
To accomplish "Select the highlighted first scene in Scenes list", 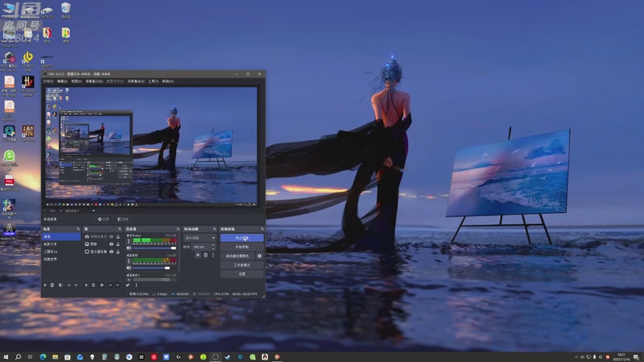I will click(61, 237).
